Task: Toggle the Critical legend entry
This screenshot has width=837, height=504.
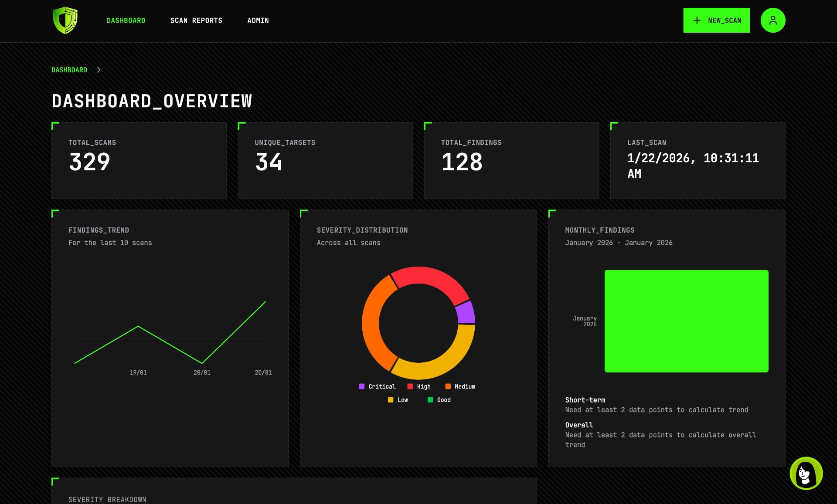Action: (378, 386)
